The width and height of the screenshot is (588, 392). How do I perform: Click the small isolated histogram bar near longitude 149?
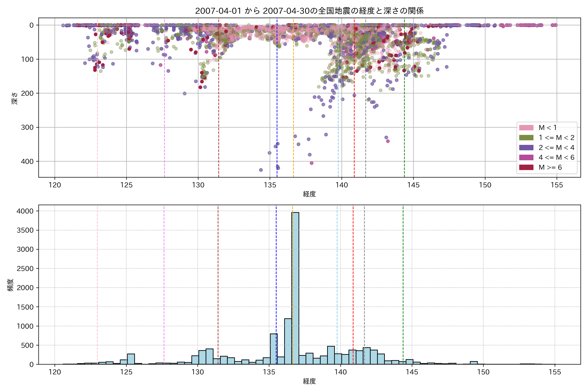(474, 363)
